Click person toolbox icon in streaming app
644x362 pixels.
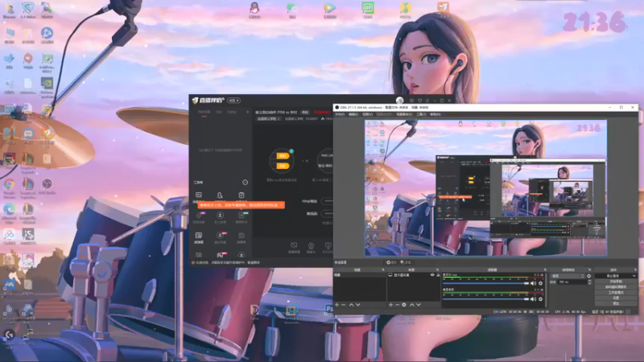click(220, 195)
